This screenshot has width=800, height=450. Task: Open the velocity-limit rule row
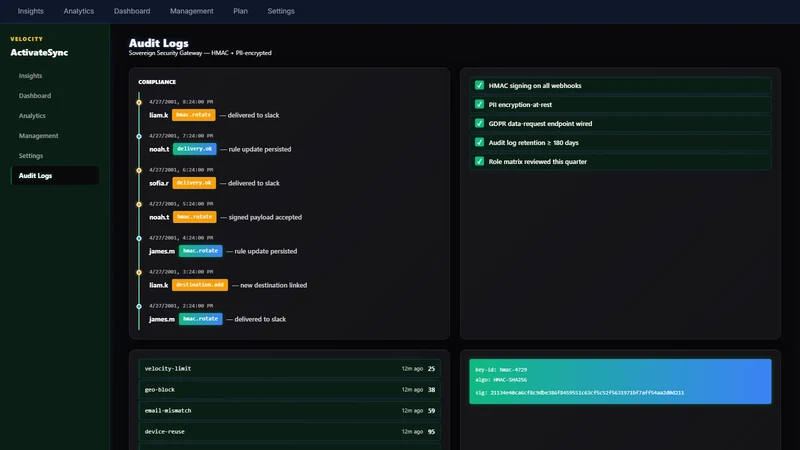289,368
